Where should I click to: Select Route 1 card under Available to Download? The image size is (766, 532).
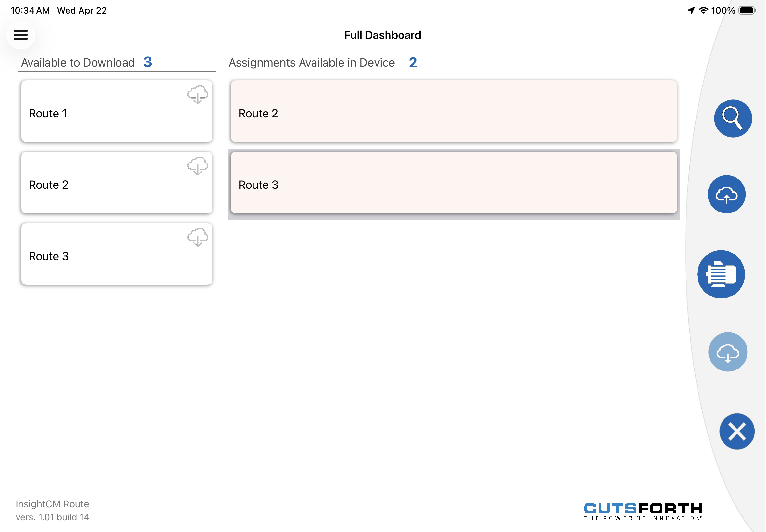click(117, 111)
